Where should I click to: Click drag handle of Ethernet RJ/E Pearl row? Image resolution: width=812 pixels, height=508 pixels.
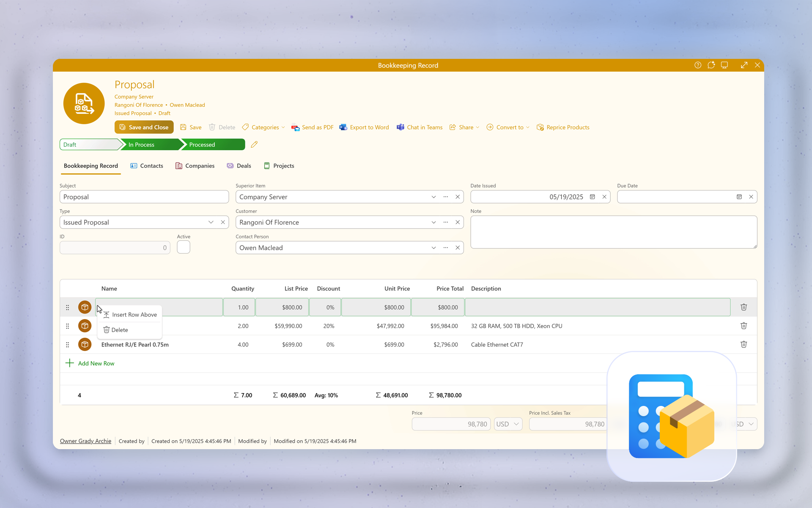click(x=67, y=345)
